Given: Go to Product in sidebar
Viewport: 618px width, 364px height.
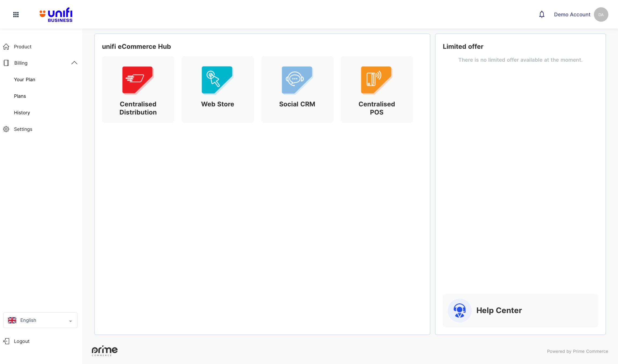Looking at the screenshot, I should [x=23, y=47].
